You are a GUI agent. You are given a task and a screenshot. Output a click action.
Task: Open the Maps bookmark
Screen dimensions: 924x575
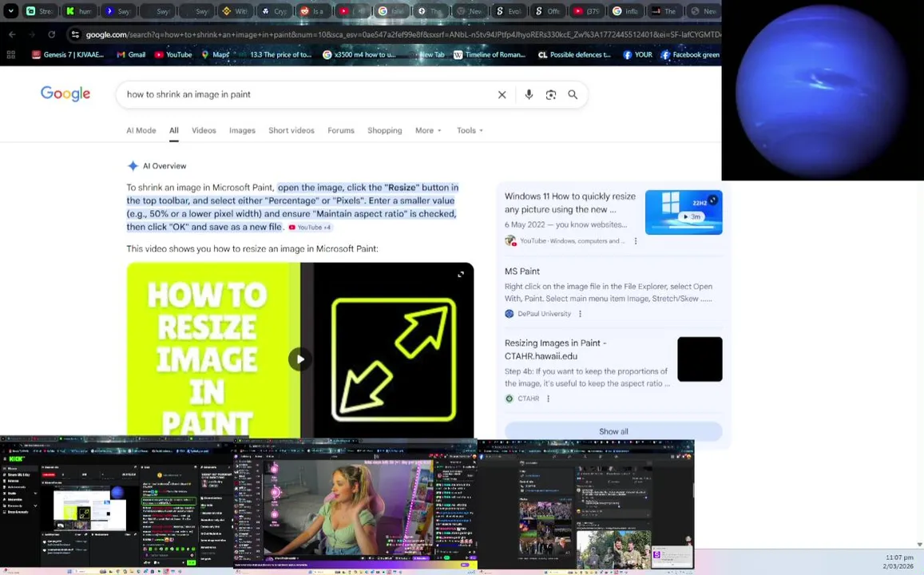click(x=216, y=55)
